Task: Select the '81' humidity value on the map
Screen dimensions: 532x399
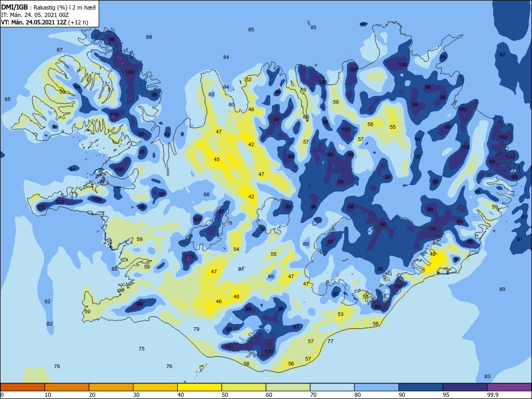Action: (241, 269)
